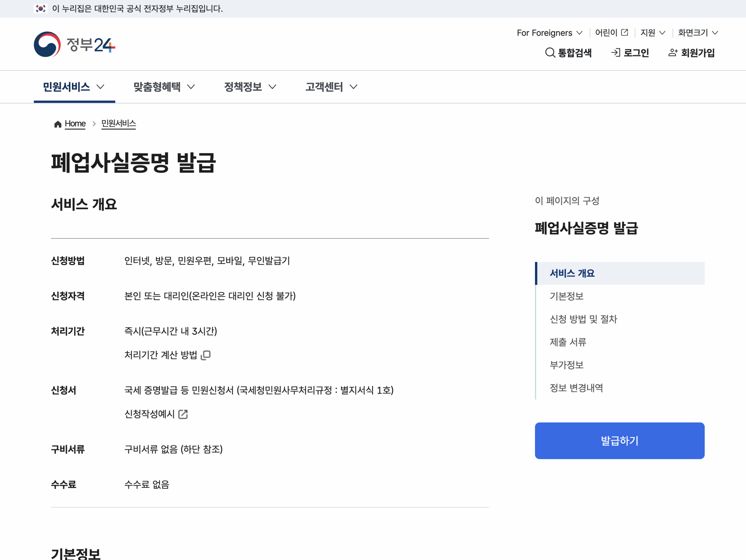Select 제출 서류 in the page navigation

point(568,342)
